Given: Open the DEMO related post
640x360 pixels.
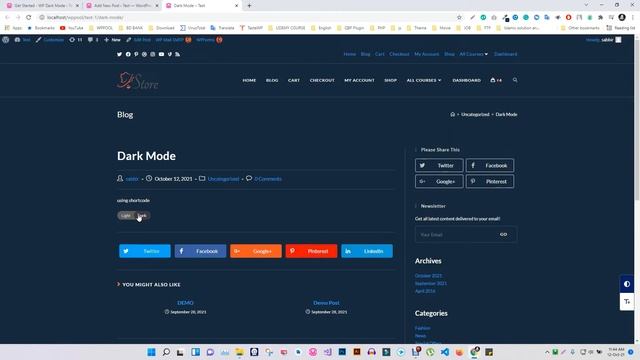Looking at the screenshot, I should 185,303.
